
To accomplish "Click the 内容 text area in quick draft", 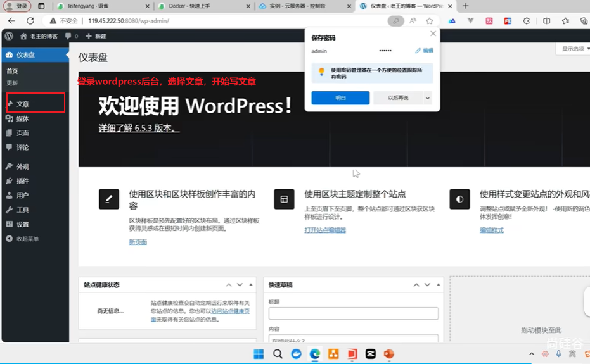I will coord(354,339).
